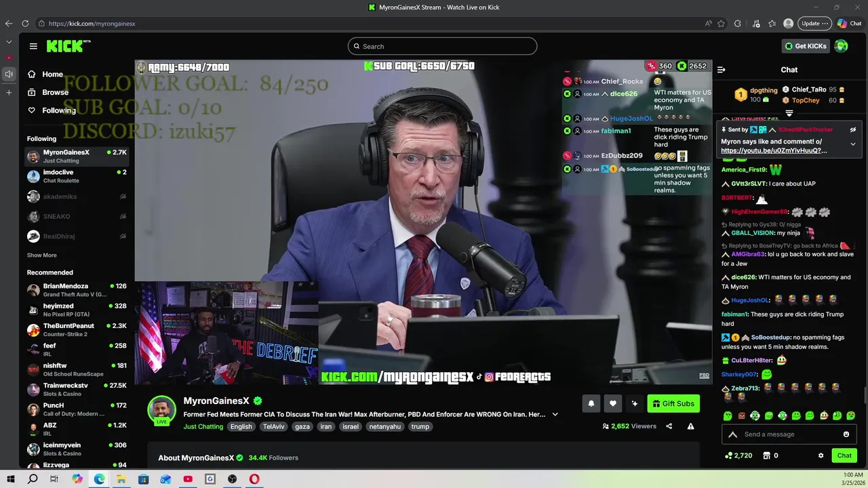The height and width of the screenshot is (488, 868).
Task: Open TheBurntPeanut recommended channel
Action: pyautogui.click(x=77, y=329)
